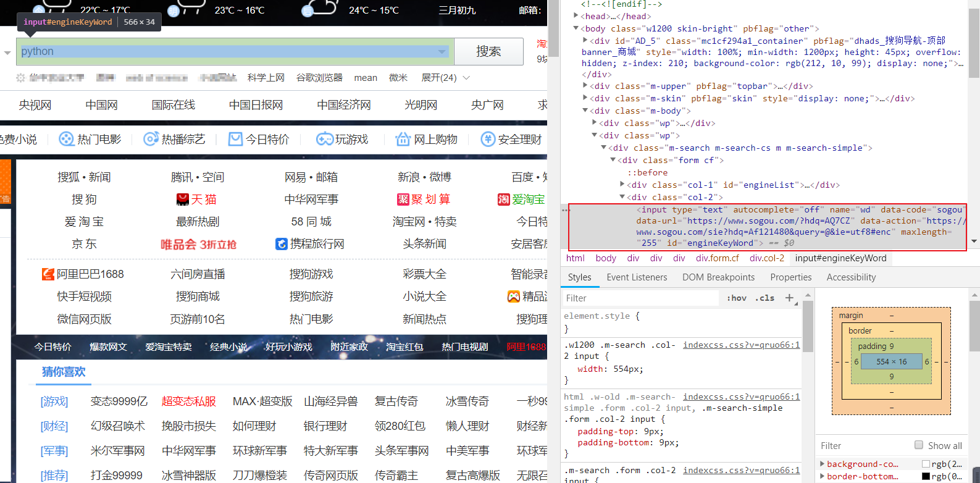Open 经典小说 in the dark banner
980x483 pixels.
click(x=228, y=347)
